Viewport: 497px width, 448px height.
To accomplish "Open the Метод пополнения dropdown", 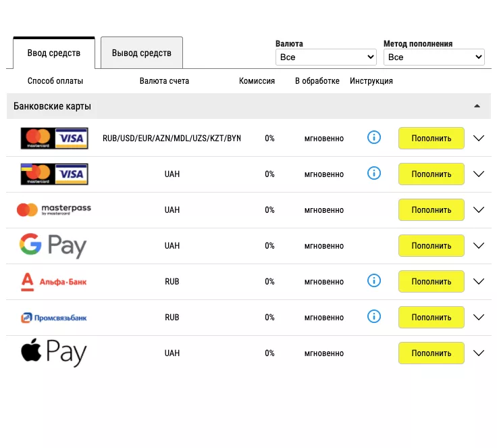I will coord(434,57).
